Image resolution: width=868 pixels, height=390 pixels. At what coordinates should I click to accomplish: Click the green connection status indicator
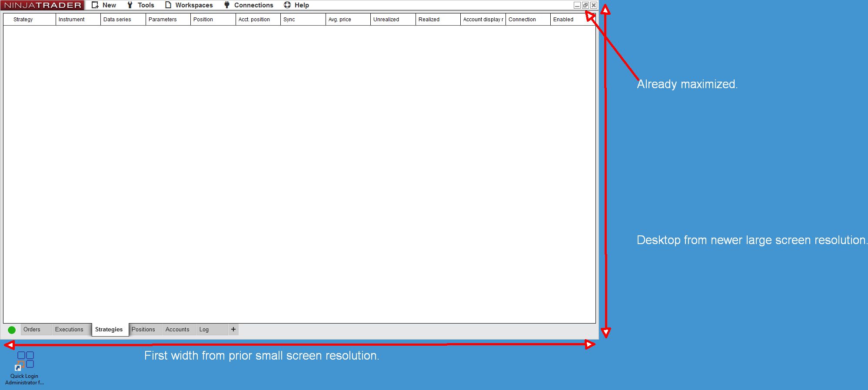pos(12,330)
